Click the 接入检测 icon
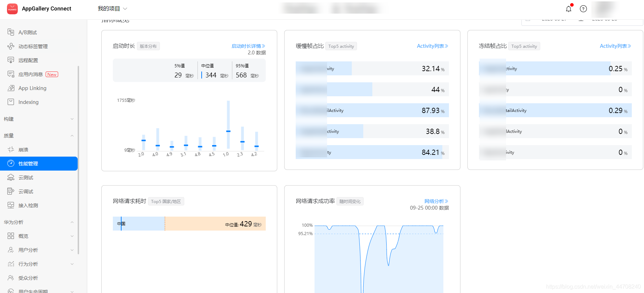 coord(11,205)
